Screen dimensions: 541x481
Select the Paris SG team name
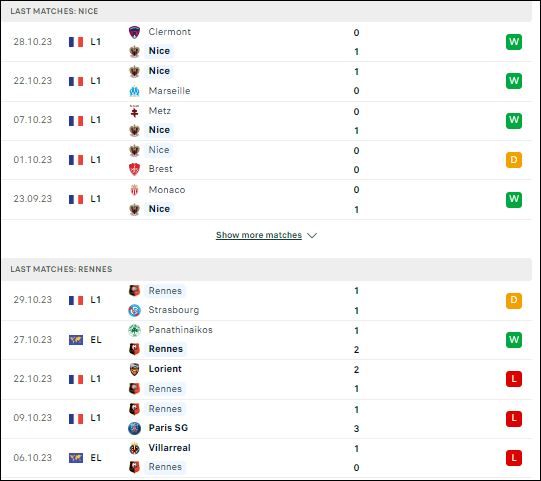click(x=168, y=428)
